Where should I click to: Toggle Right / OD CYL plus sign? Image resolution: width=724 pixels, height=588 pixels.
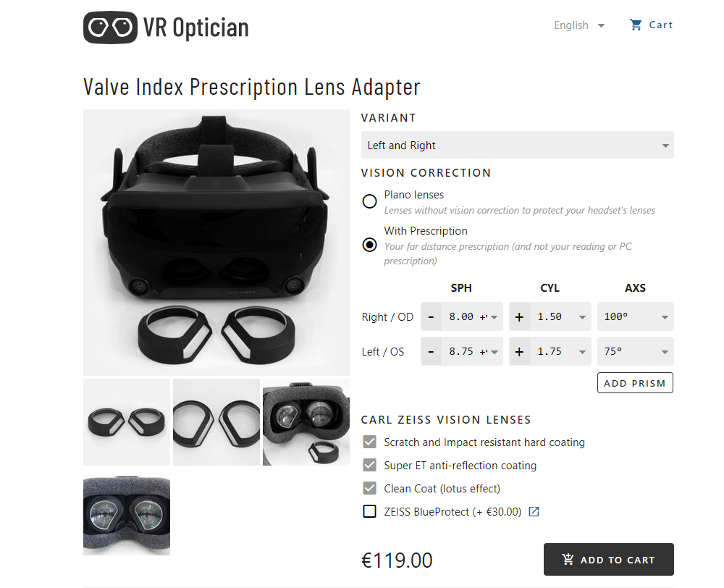[x=520, y=317]
